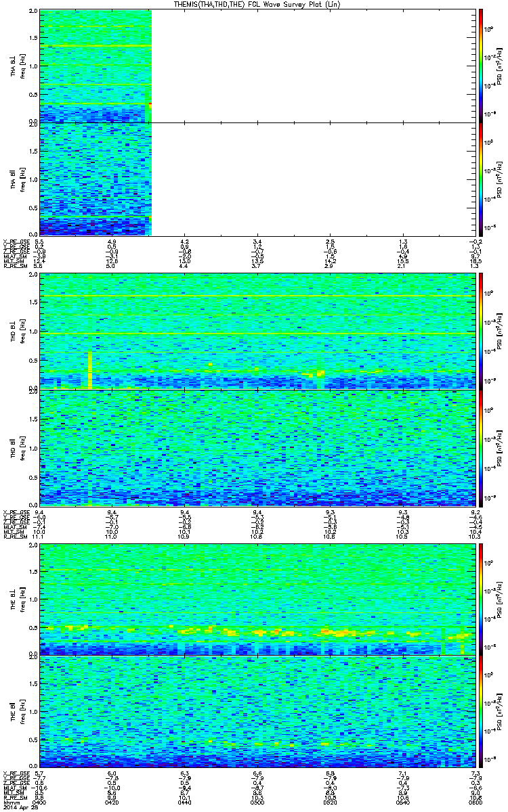Select the THE B-perpendicular spectrogram panel
This screenshot has width=508, height=812.
click(257, 598)
